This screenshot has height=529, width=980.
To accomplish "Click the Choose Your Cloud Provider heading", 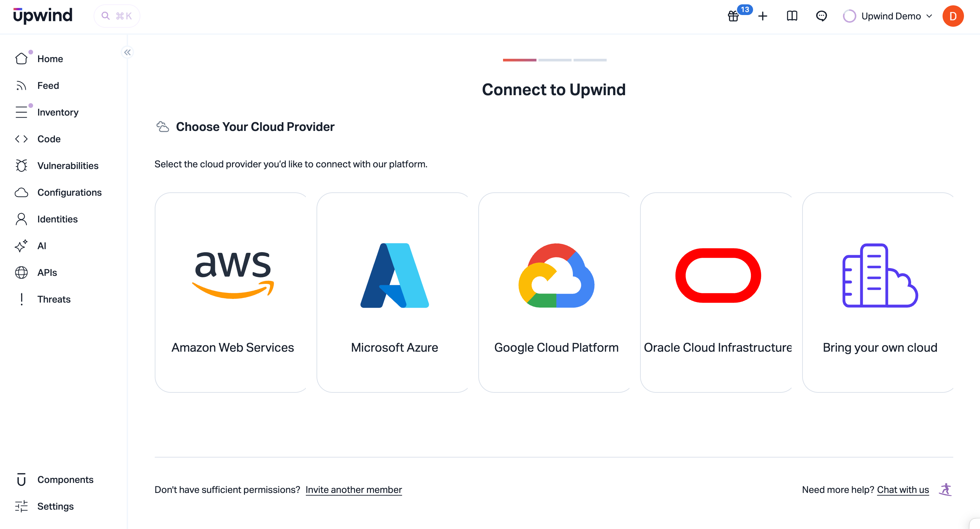I will pos(255,127).
